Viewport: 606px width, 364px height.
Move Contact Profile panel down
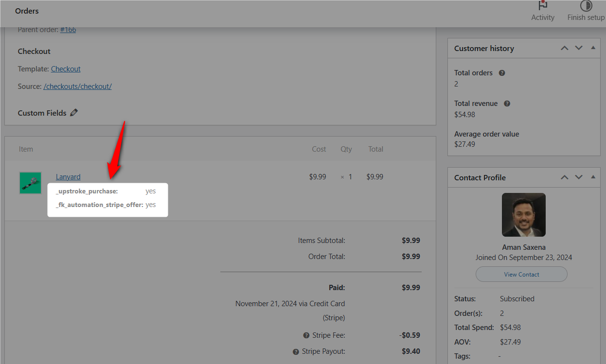tap(579, 177)
